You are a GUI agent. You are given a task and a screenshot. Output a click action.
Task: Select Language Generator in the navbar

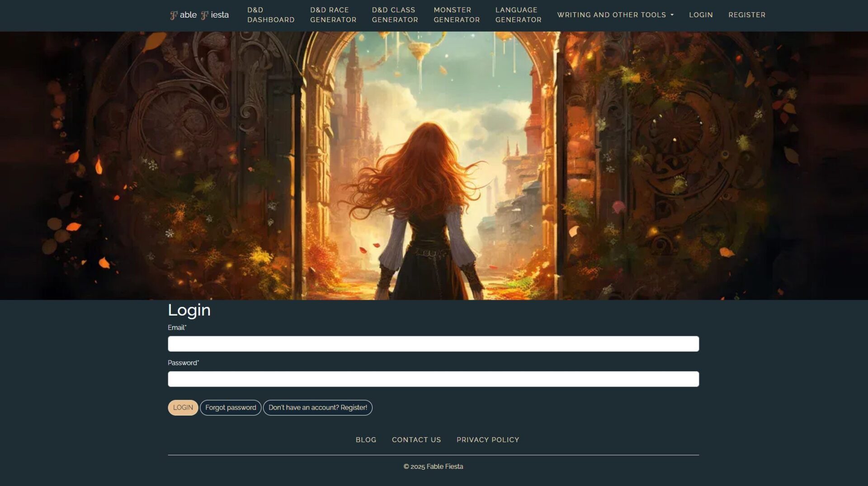[x=518, y=15]
